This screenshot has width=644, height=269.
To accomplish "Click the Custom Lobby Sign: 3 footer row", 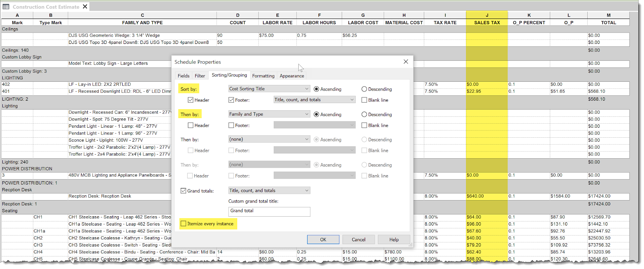I will click(x=316, y=71).
